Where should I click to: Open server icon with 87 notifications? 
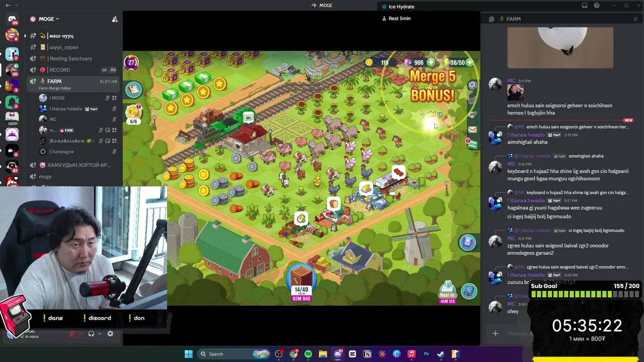click(x=12, y=167)
